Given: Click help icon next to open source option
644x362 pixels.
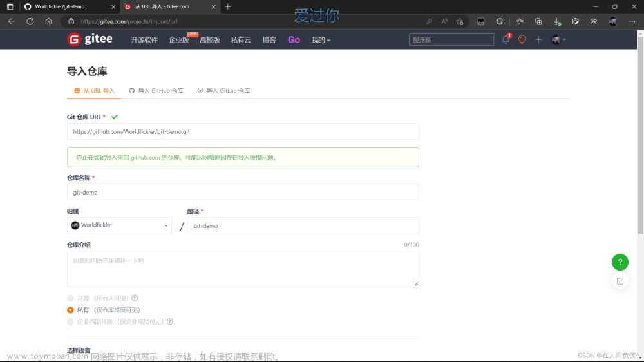Looking at the screenshot, I should 135,298.
